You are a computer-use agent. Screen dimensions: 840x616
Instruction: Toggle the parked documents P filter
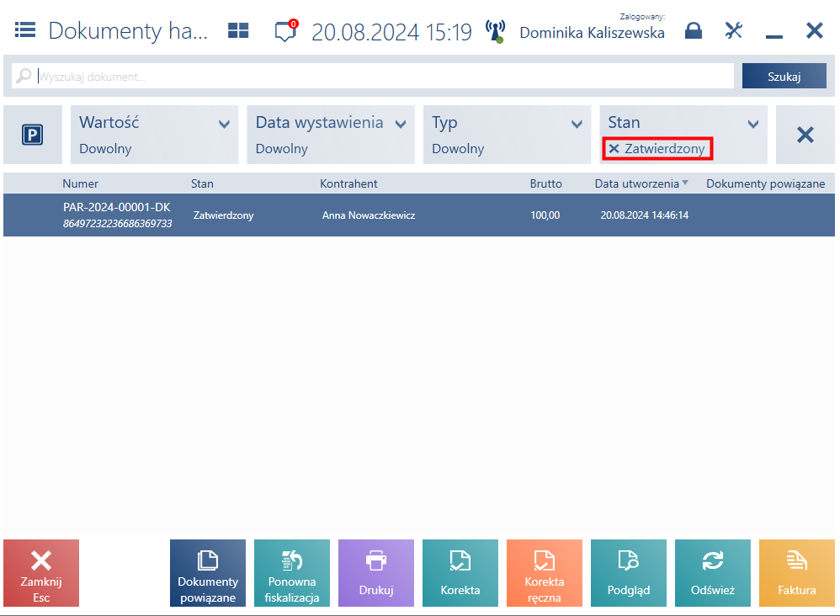(33, 135)
